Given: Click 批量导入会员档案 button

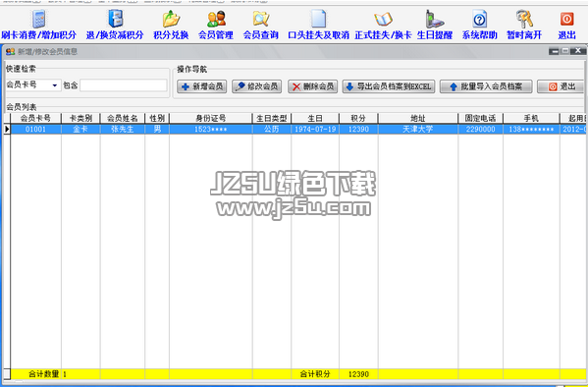Looking at the screenshot, I should 486,86.
